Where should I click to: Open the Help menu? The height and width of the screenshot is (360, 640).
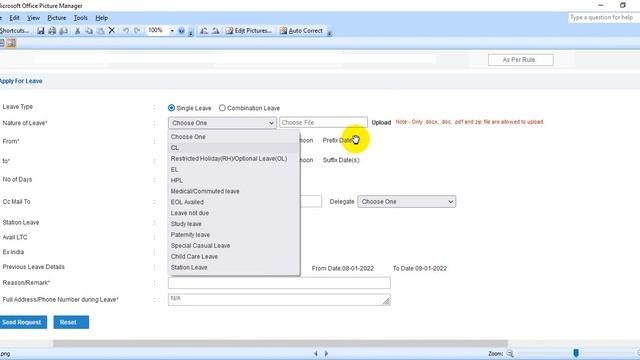pyautogui.click(x=102, y=18)
